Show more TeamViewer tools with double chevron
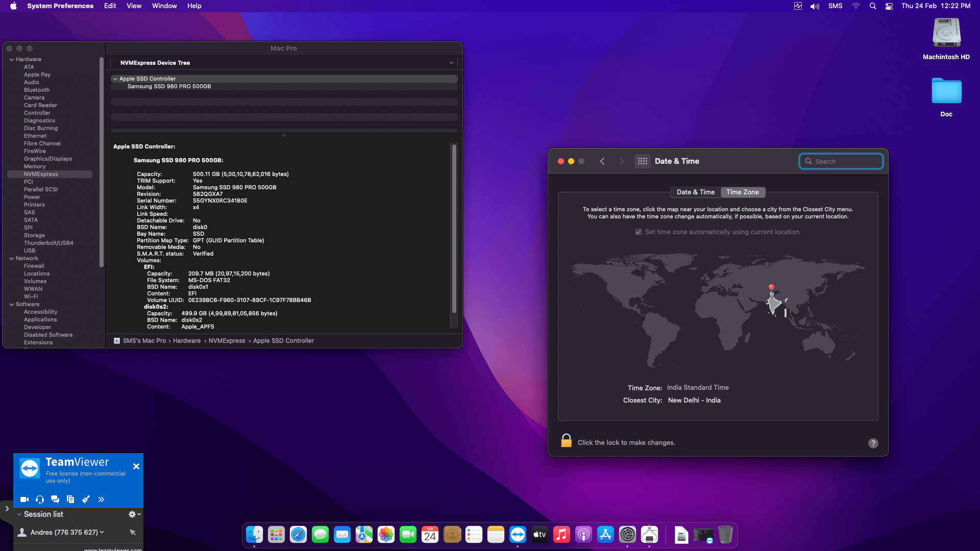Screen dimensions: 980x551 click(101, 499)
